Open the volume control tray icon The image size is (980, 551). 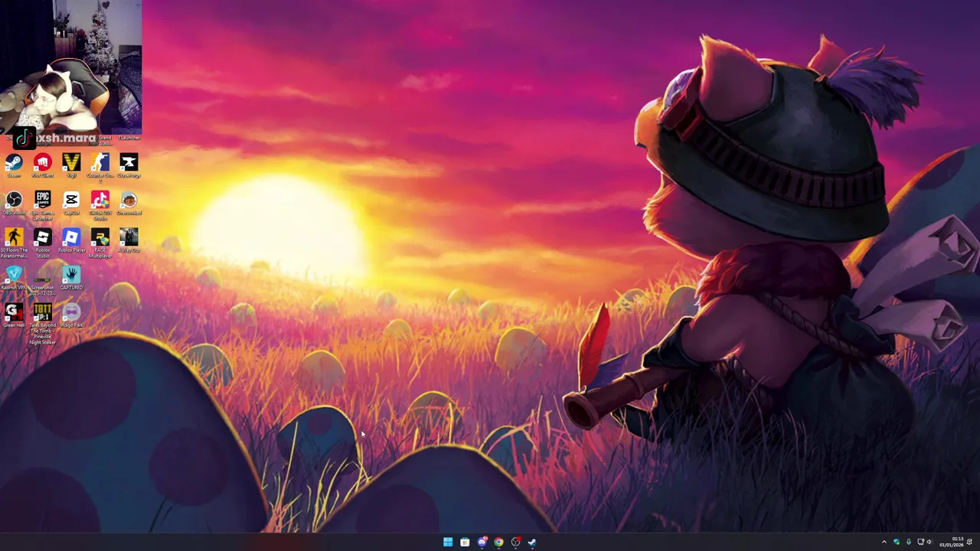click(x=929, y=542)
